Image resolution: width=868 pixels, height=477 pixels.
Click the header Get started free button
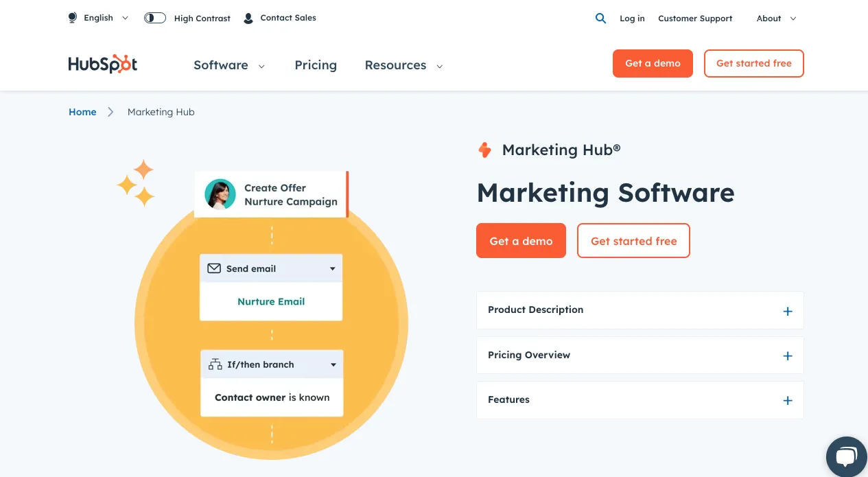coord(754,63)
